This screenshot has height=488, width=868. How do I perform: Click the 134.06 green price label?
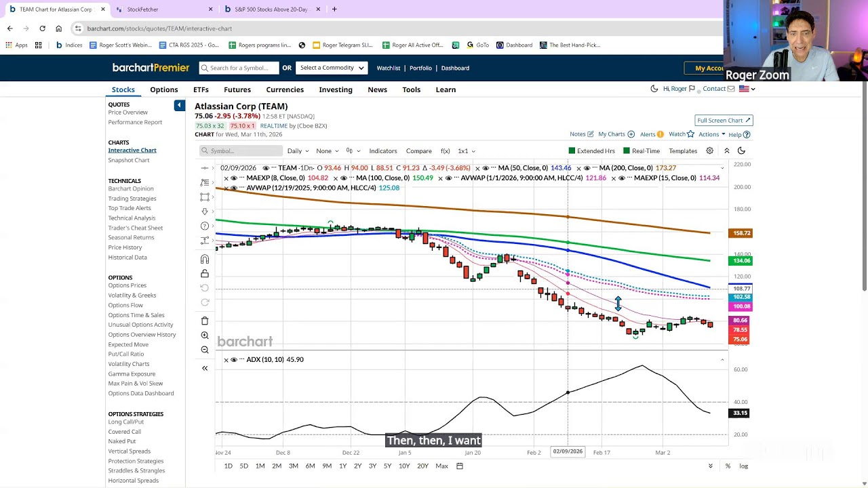740,261
